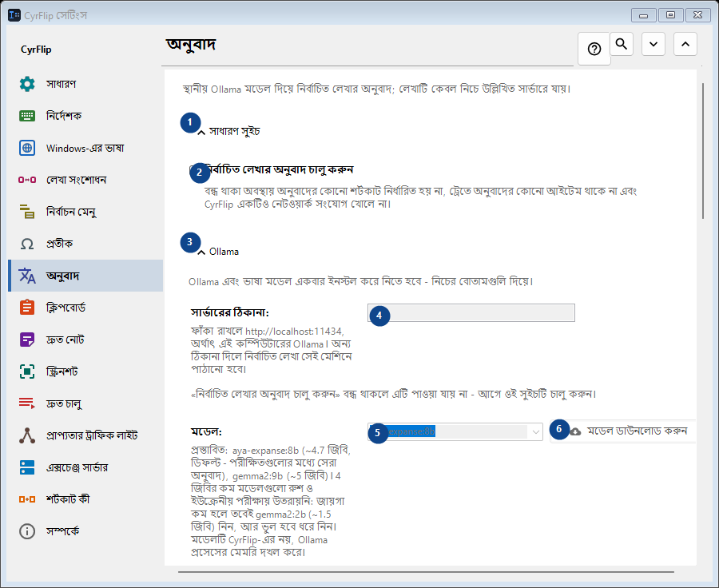The width and height of the screenshot is (719, 588).
Task: Click the মডেল: label text
Action: (x=206, y=431)
